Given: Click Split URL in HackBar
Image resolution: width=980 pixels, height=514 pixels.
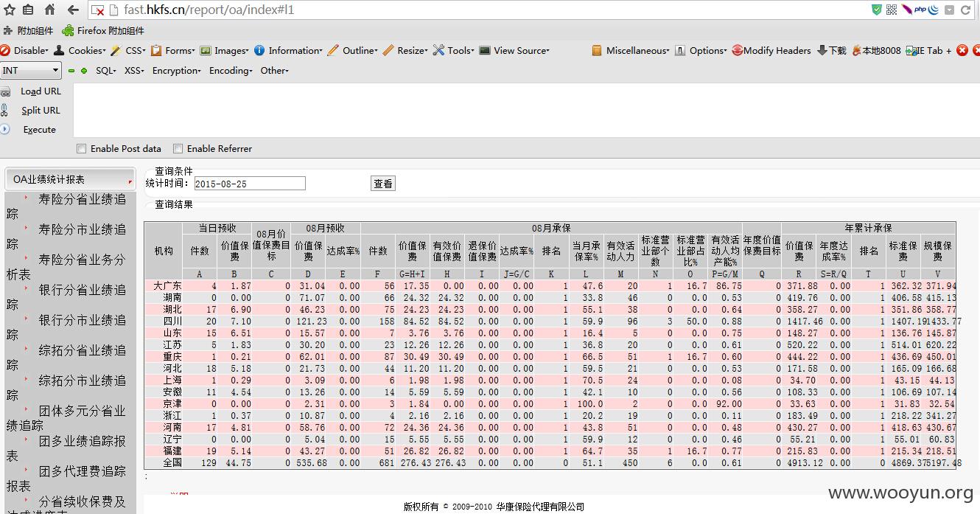Looking at the screenshot, I should click(41, 111).
